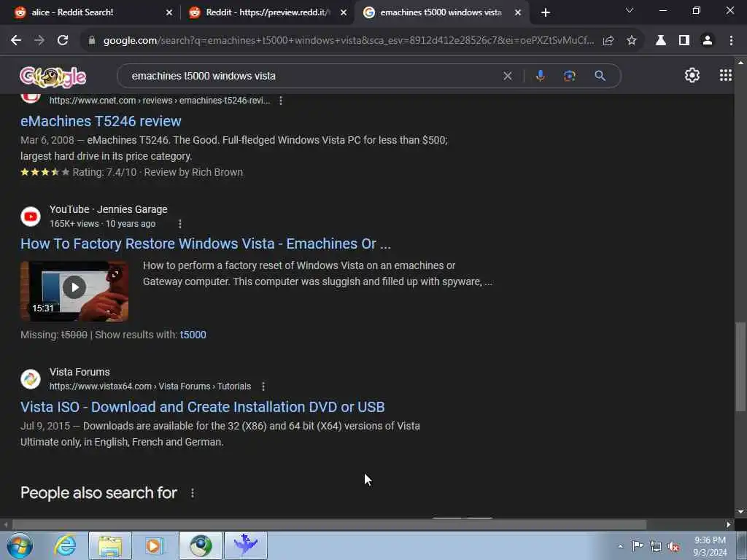The width and height of the screenshot is (747, 560).
Task: Open Vista ISO Download and Create link
Action: coord(203,407)
